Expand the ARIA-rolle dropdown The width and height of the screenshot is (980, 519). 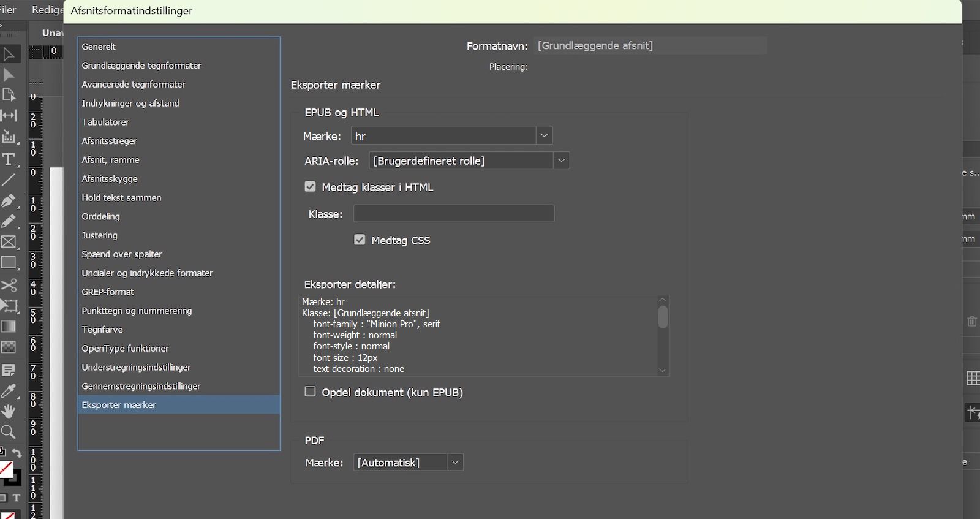tap(561, 161)
